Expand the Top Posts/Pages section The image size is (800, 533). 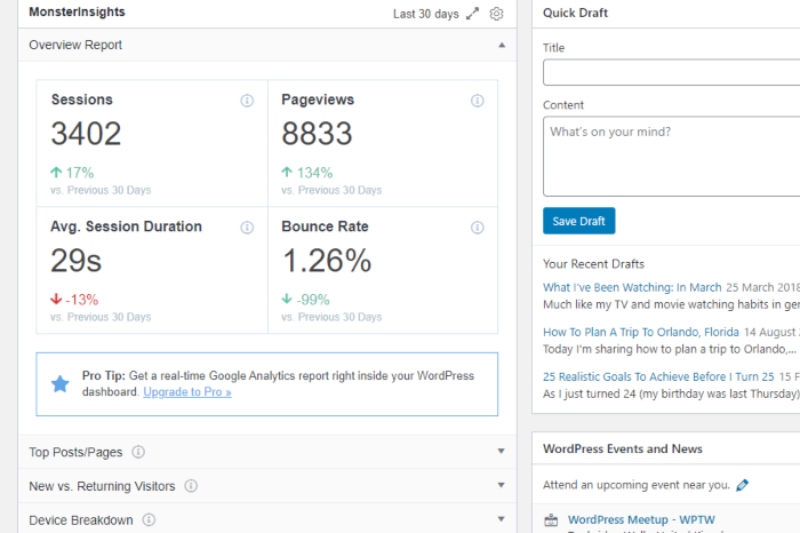[x=501, y=451]
